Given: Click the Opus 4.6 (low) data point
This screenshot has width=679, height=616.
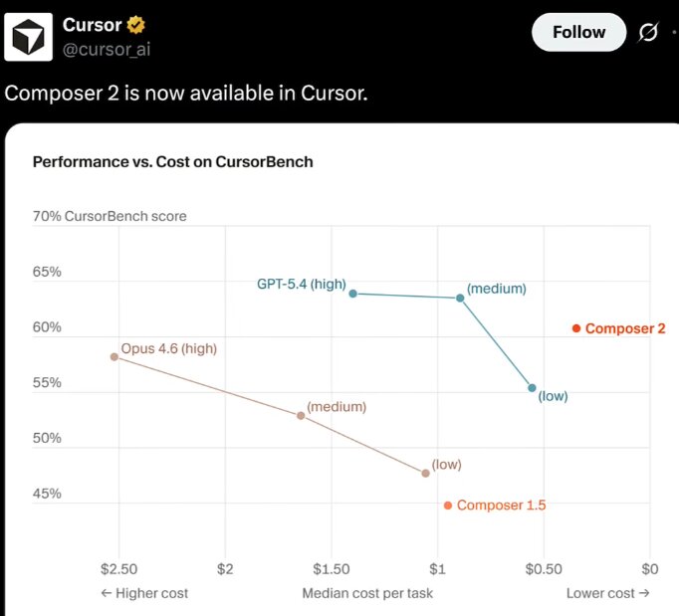Looking at the screenshot, I should click(x=426, y=473).
